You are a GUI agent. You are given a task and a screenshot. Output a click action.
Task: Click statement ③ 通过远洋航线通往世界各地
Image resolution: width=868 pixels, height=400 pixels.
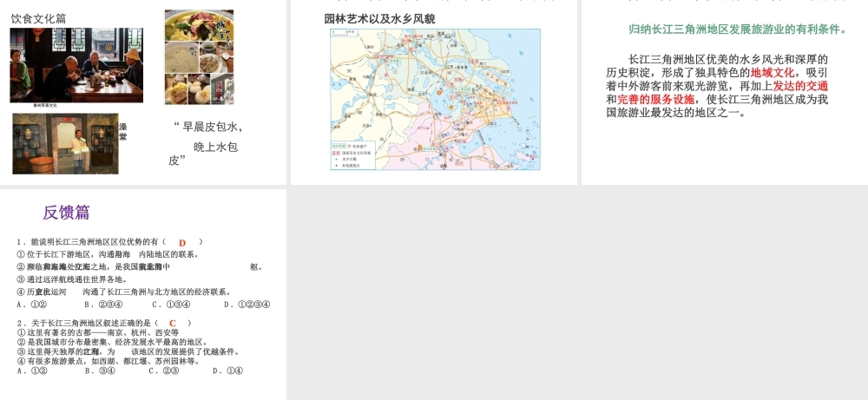click(x=73, y=279)
